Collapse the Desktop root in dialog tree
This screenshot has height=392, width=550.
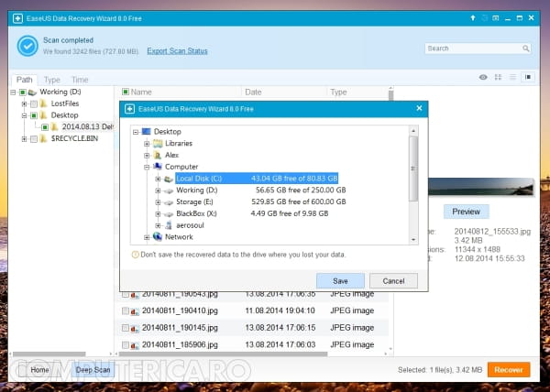click(136, 132)
